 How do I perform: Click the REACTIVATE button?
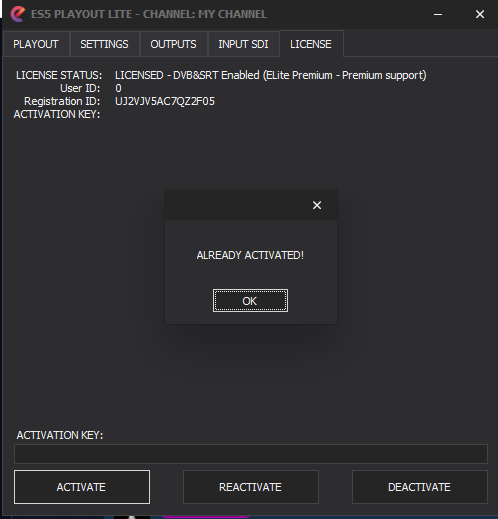[x=251, y=487]
